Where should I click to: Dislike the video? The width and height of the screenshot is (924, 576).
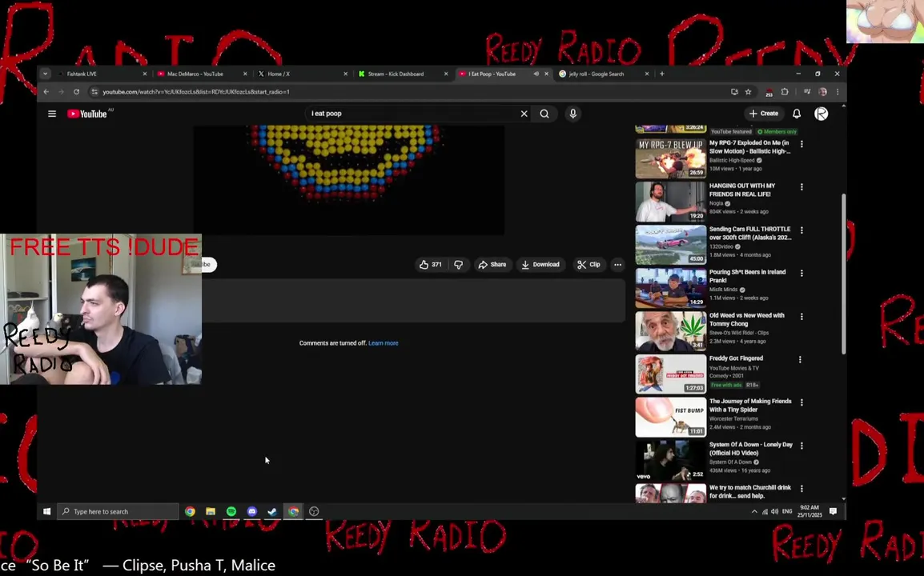pyautogui.click(x=459, y=265)
